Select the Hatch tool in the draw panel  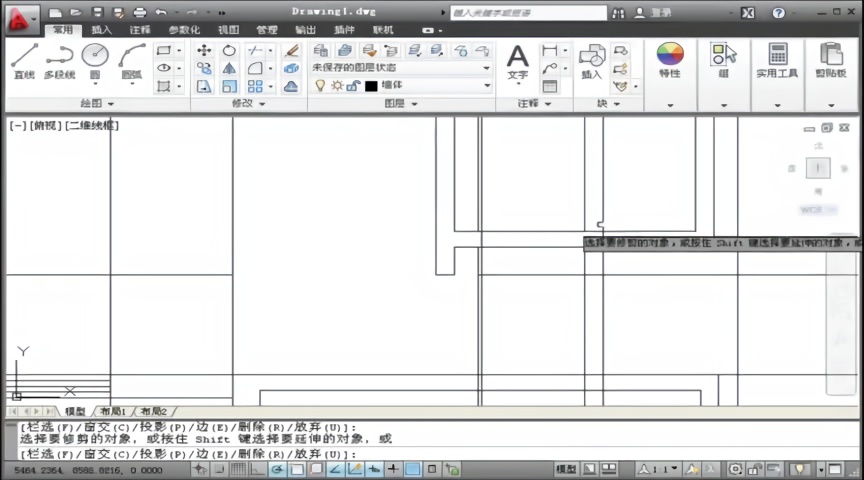coord(164,86)
